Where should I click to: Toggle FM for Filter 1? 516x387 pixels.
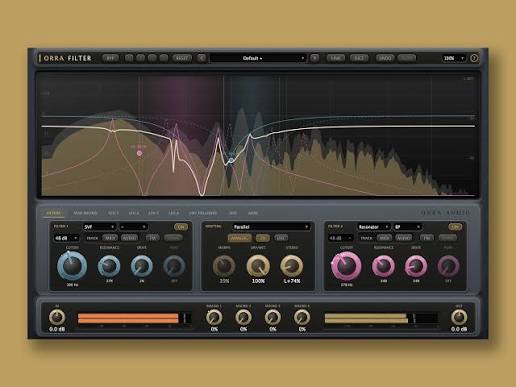click(152, 238)
